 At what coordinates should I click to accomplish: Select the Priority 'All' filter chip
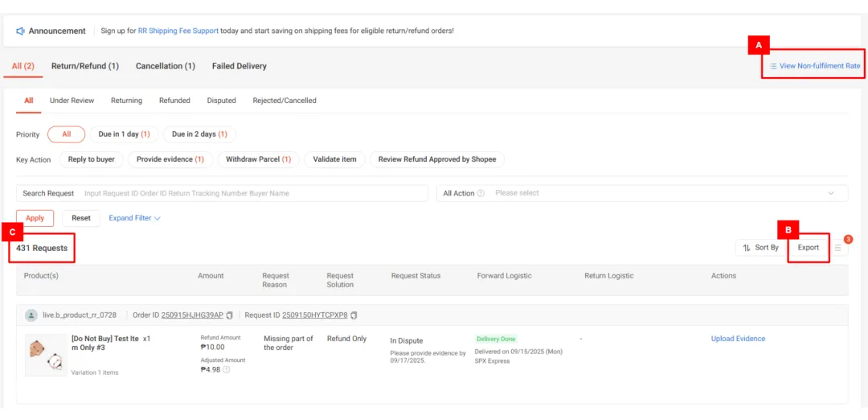66,134
